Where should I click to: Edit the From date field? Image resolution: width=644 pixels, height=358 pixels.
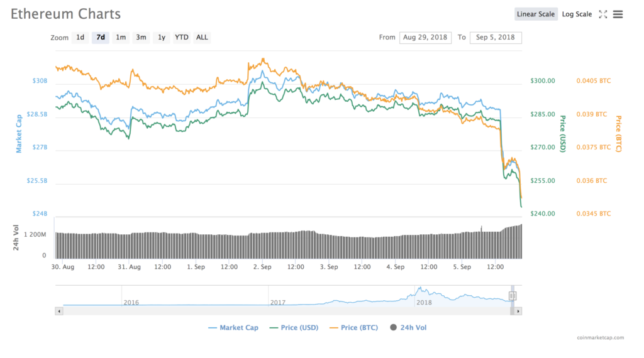[426, 38]
